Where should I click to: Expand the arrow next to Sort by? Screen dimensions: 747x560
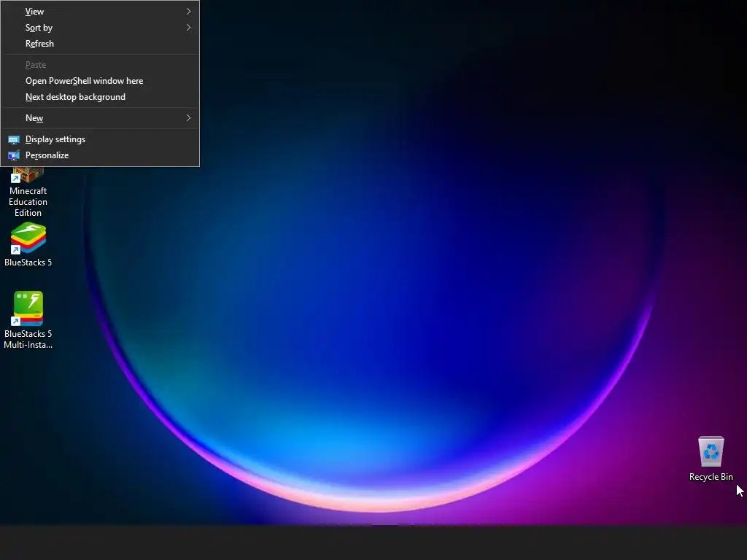tap(189, 28)
